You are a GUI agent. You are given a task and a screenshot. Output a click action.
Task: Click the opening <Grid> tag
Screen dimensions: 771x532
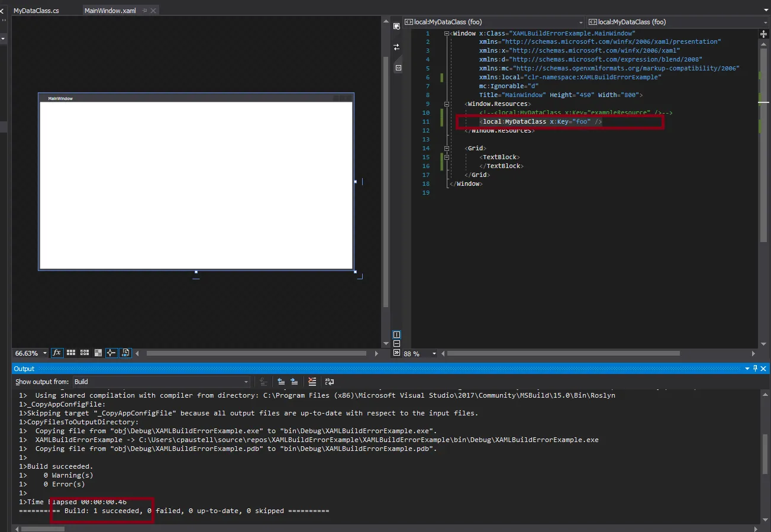[476, 149]
